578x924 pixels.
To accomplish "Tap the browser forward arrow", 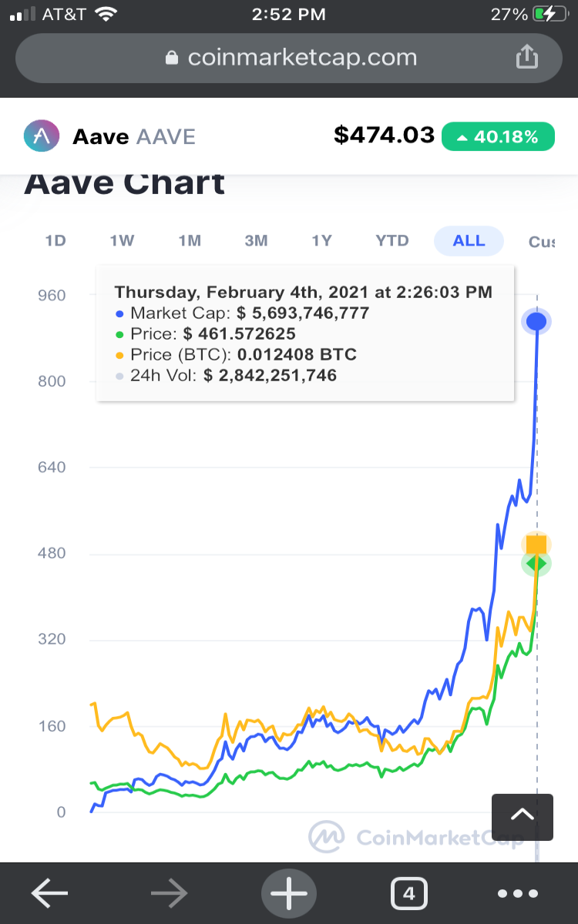I will [x=170, y=893].
